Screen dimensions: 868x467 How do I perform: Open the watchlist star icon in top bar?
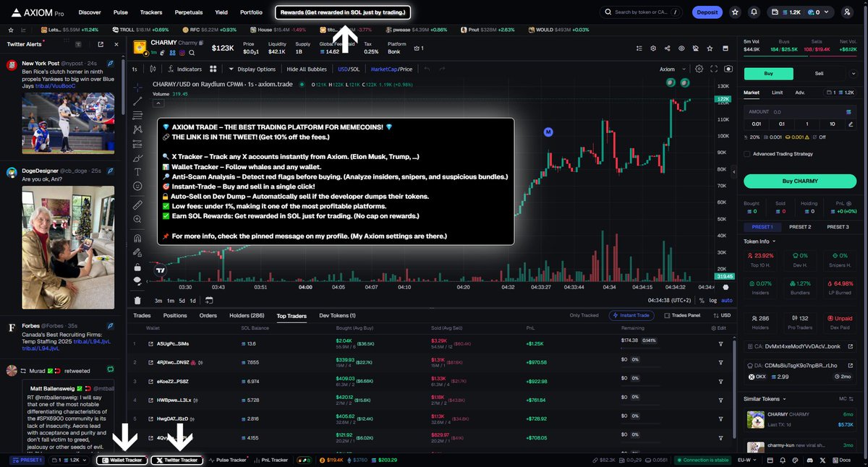735,12
